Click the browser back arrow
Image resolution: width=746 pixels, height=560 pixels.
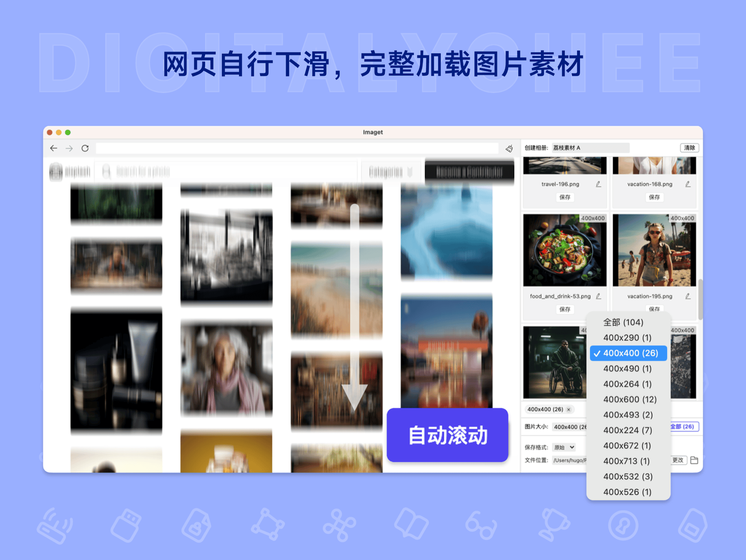coord(53,148)
